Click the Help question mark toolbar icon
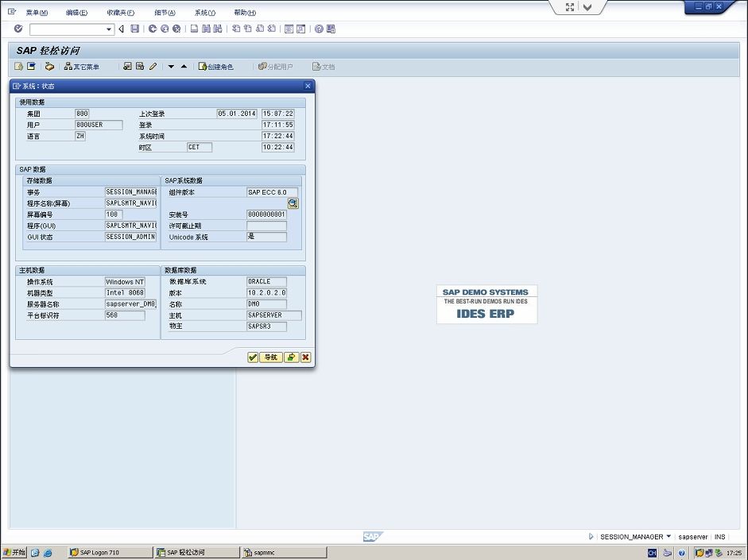Viewport: 748px width, 560px height. coord(319,29)
